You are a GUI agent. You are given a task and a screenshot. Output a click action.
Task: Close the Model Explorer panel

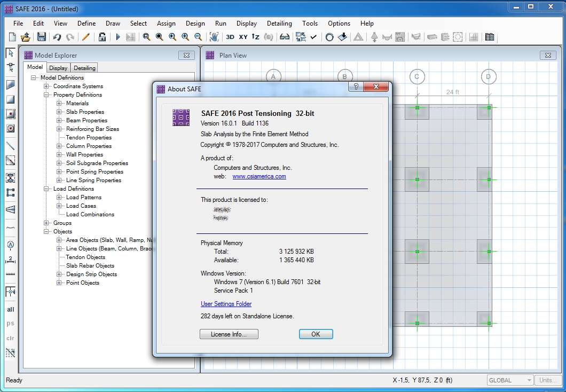187,55
